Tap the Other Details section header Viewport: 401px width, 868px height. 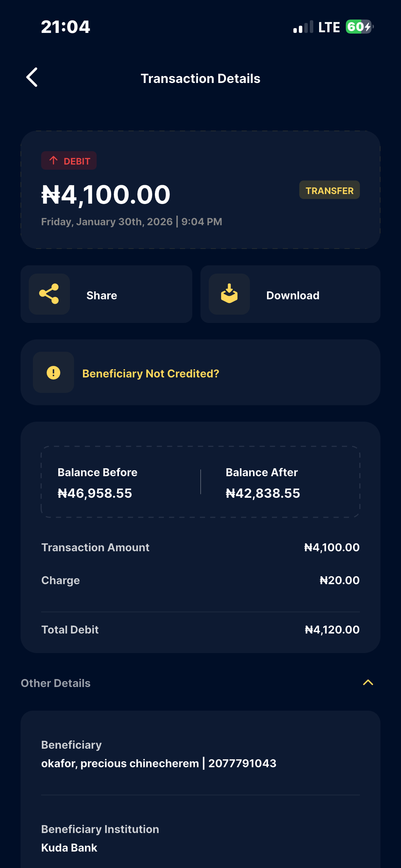pyautogui.click(x=56, y=683)
